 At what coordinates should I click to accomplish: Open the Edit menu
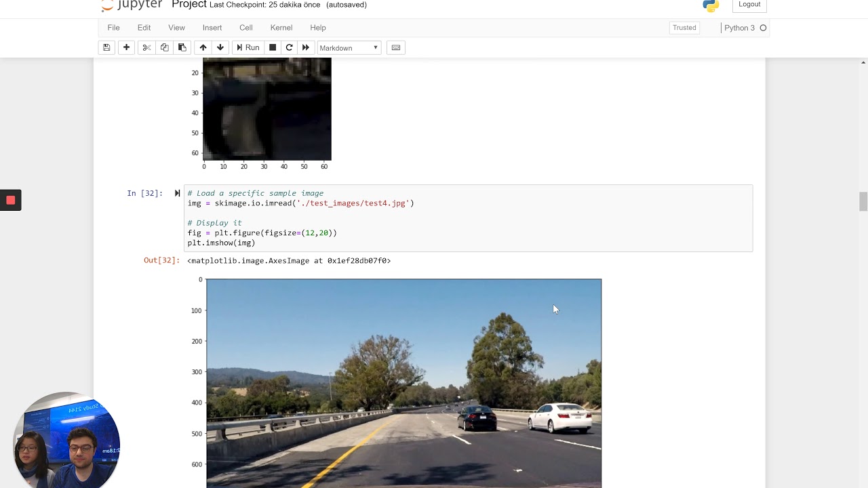coord(144,28)
